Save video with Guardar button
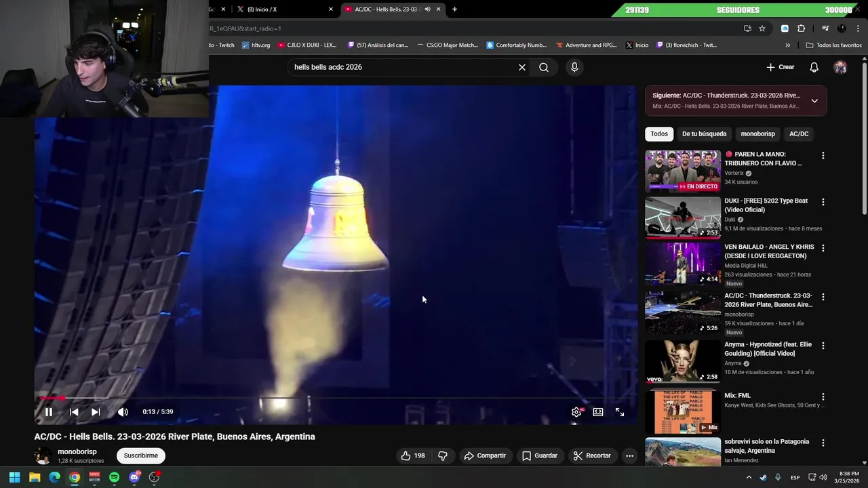The width and height of the screenshot is (868, 488). 540,455
